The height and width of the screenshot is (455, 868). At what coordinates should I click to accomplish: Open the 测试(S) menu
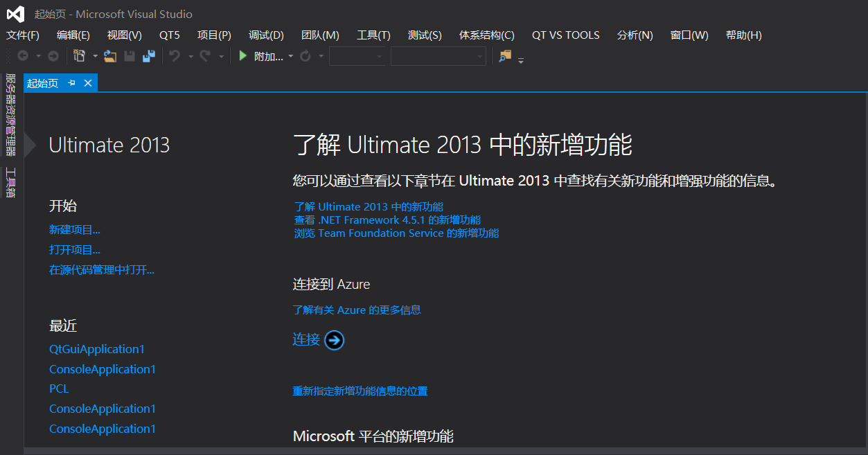tap(425, 35)
